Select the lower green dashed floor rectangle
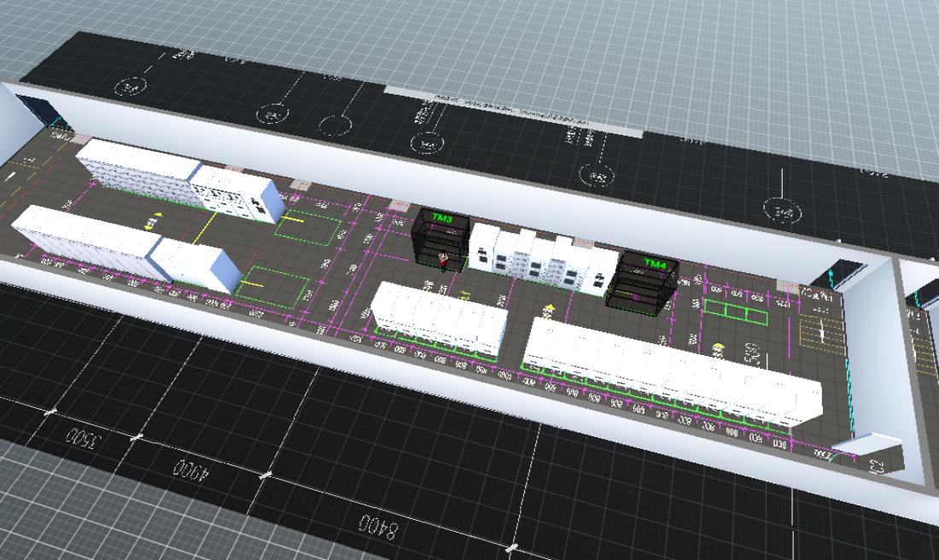 coord(272,285)
